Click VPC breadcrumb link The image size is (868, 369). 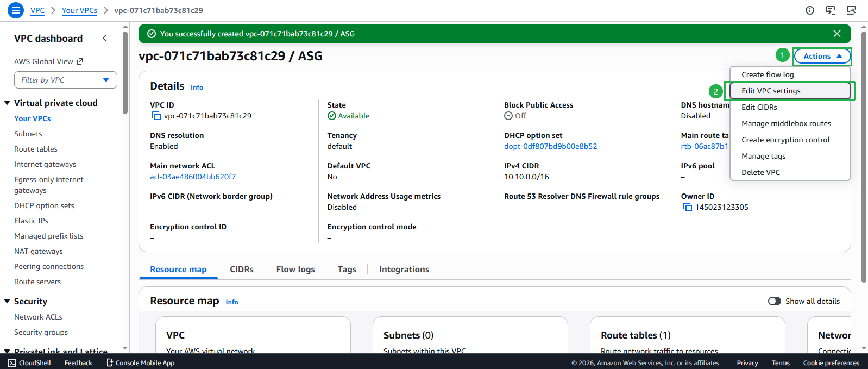[x=37, y=10]
